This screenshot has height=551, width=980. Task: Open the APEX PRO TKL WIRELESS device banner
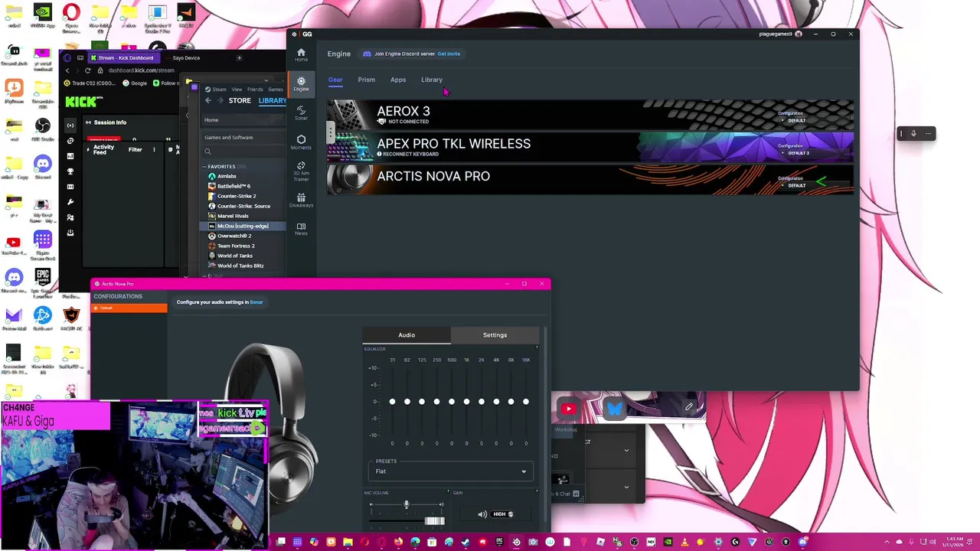[590, 147]
